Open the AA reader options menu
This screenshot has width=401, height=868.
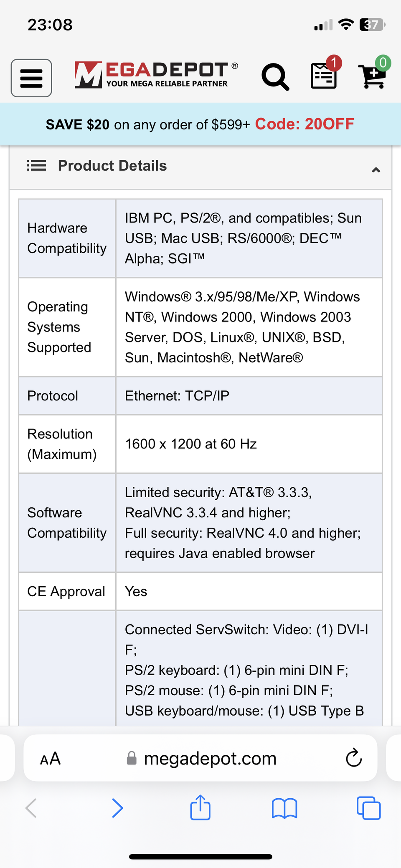pos(51,759)
